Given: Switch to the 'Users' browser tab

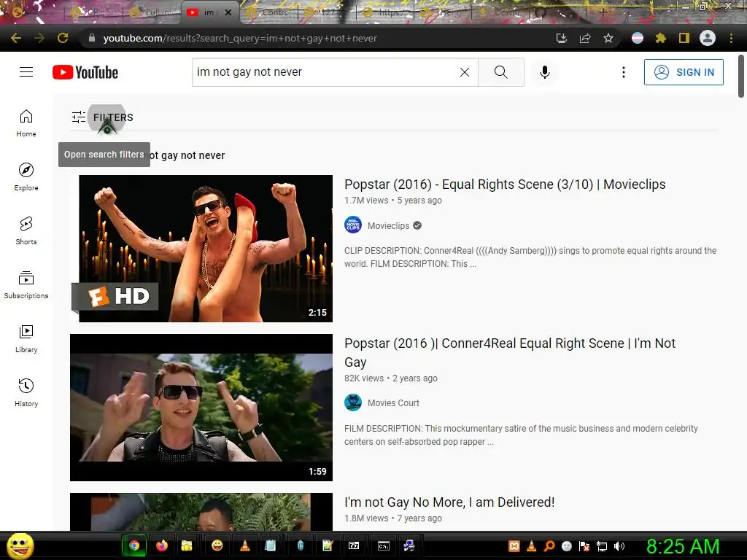Looking at the screenshot, I should click(x=443, y=12).
